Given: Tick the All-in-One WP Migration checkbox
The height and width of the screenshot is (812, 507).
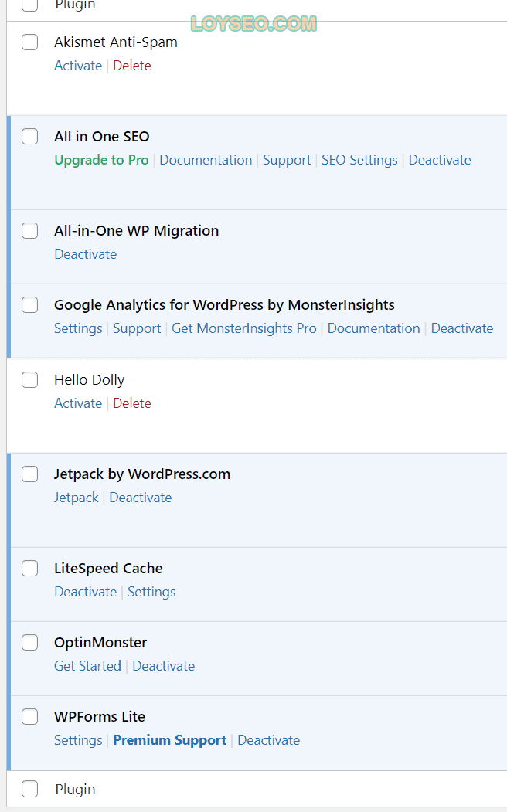Looking at the screenshot, I should [x=29, y=230].
